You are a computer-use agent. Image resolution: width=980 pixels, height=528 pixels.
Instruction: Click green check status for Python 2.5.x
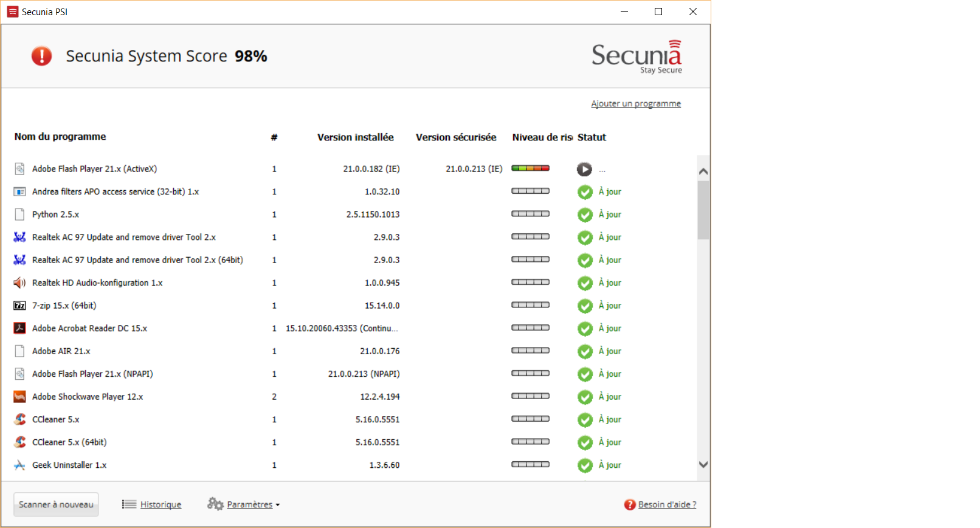pyautogui.click(x=585, y=215)
